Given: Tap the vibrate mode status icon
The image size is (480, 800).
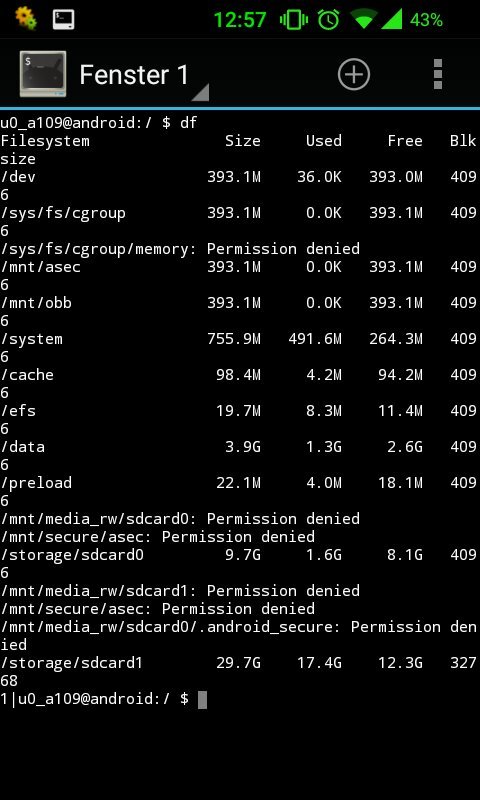Looking at the screenshot, I should click(x=294, y=20).
